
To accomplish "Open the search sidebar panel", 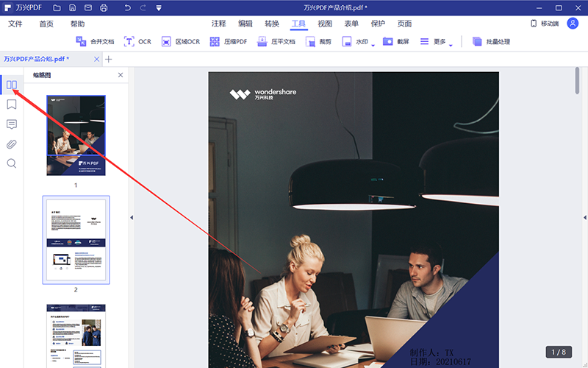I will click(12, 163).
